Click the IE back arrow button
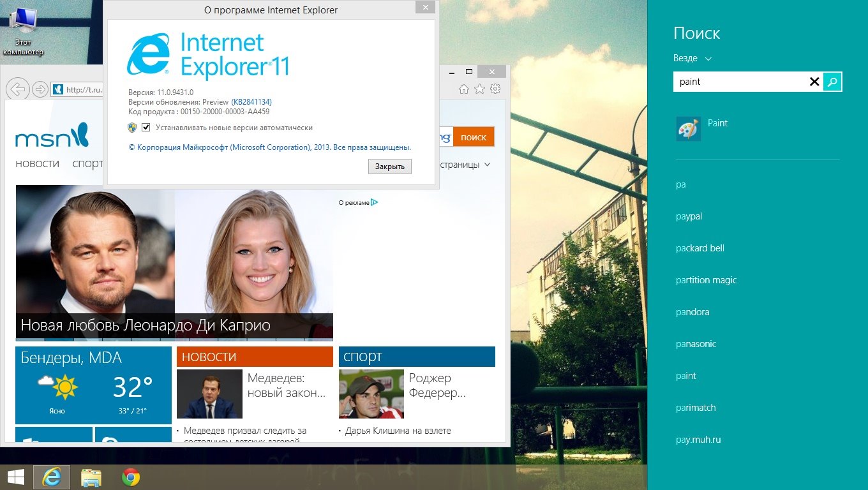The height and width of the screenshot is (490, 868). pos(19,89)
